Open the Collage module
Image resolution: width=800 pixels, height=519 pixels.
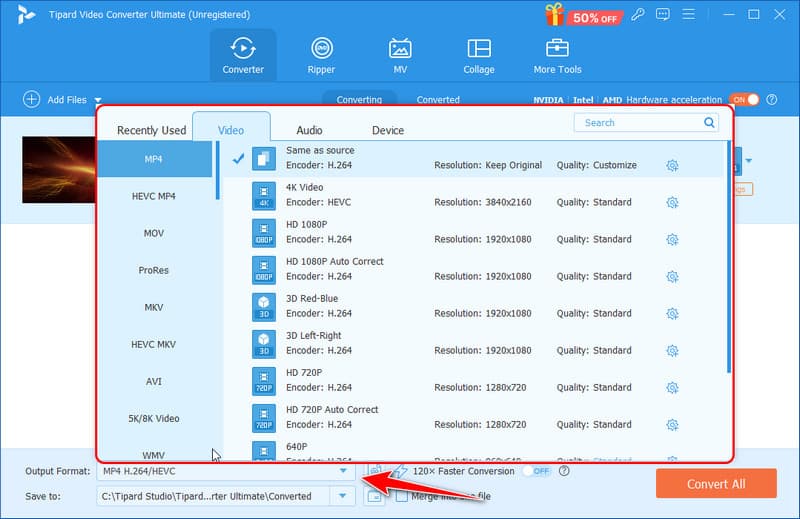pos(479,56)
